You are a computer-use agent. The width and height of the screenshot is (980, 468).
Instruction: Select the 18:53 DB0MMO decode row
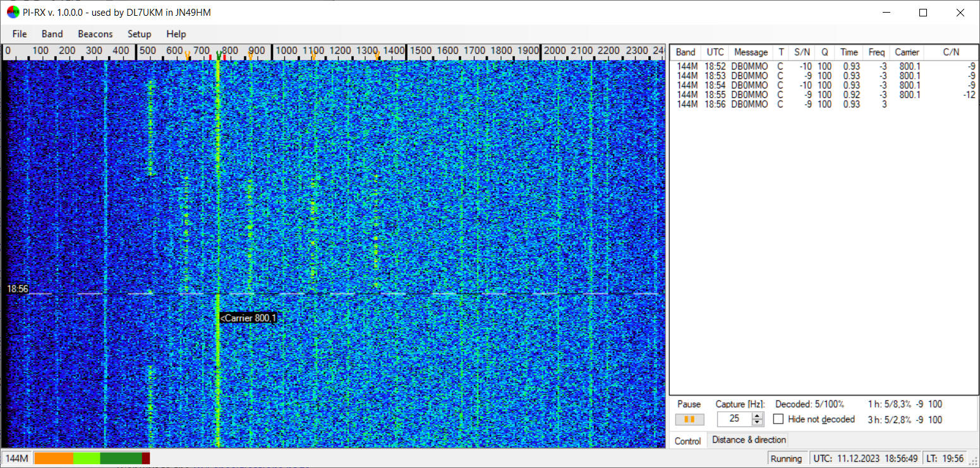pyautogui.click(x=824, y=76)
